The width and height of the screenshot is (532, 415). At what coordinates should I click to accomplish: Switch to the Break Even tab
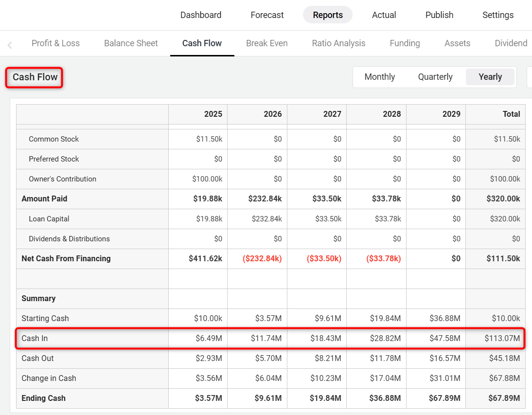click(x=266, y=43)
